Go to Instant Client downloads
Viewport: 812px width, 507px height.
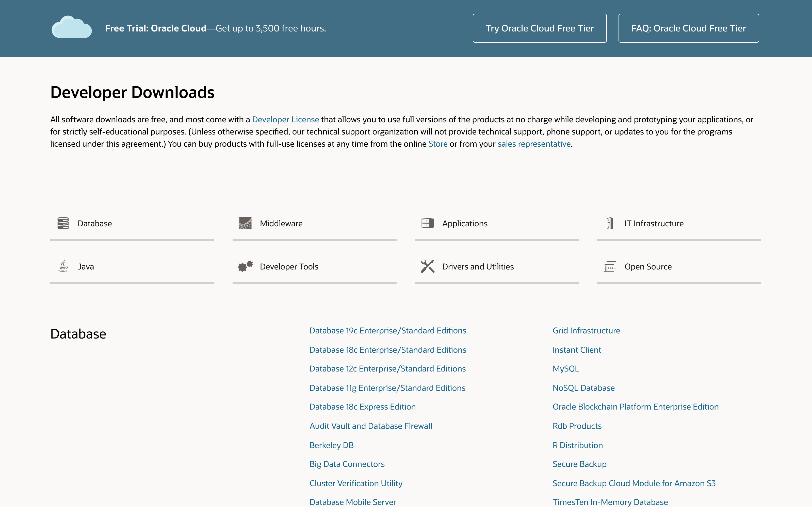576,350
